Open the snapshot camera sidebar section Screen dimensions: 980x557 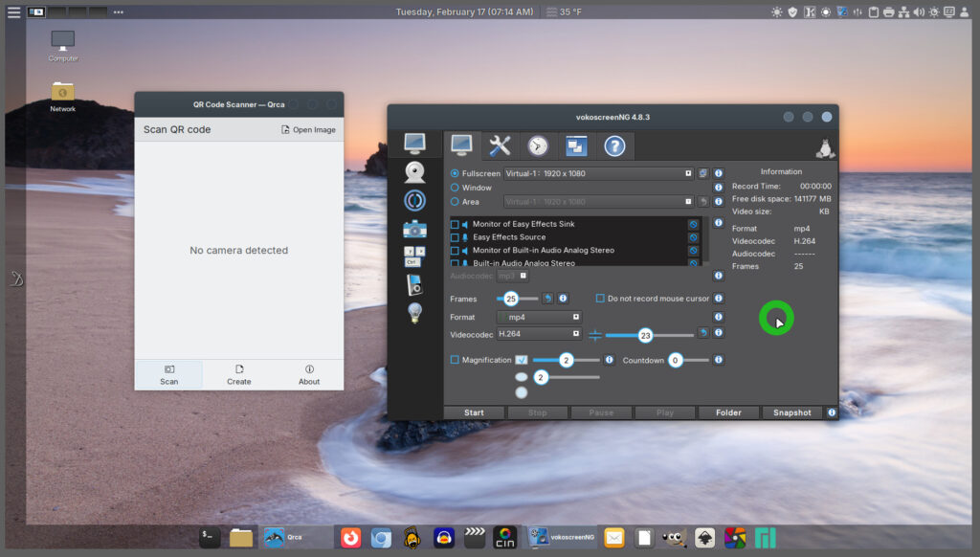pyautogui.click(x=414, y=230)
